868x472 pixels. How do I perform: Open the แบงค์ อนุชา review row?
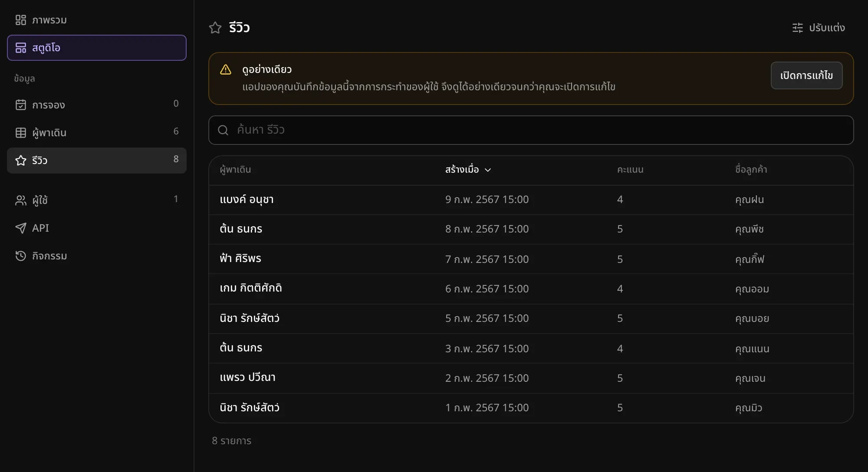point(531,200)
